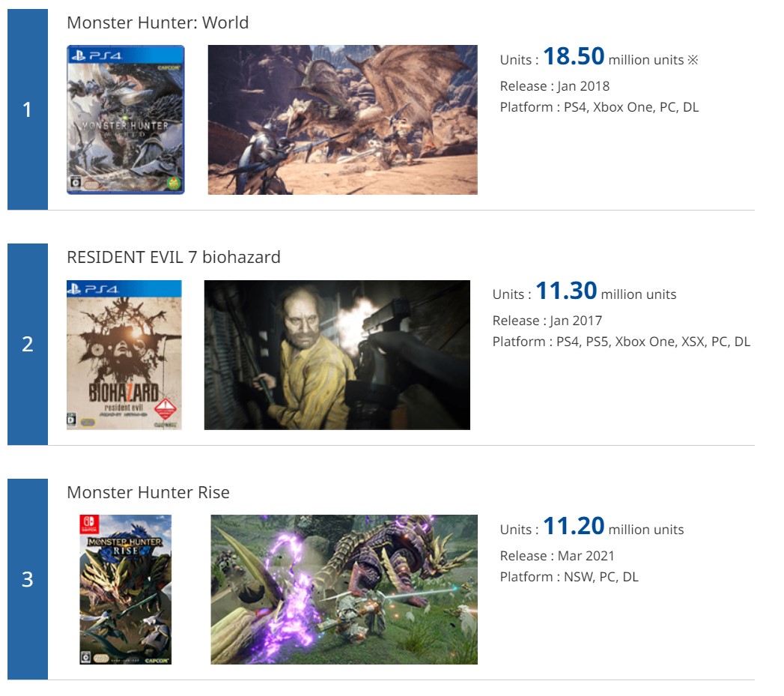Viewport: 784px width, 696px height.
Task: Open the Monster Hunter Rise Switch cover
Action: click(x=126, y=590)
